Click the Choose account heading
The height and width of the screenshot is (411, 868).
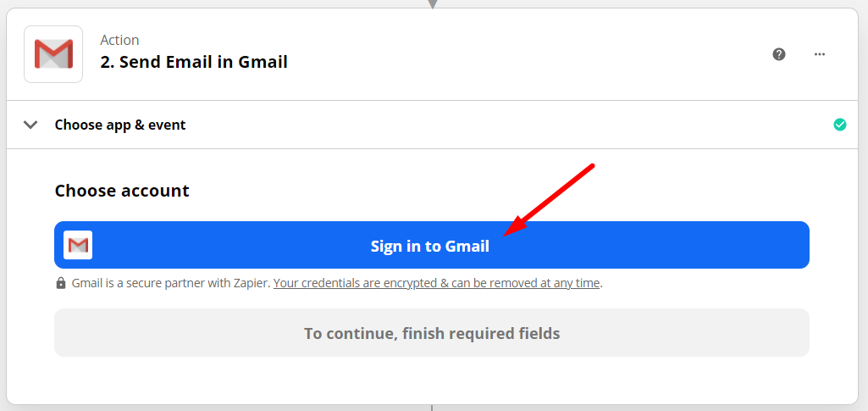[x=122, y=191]
